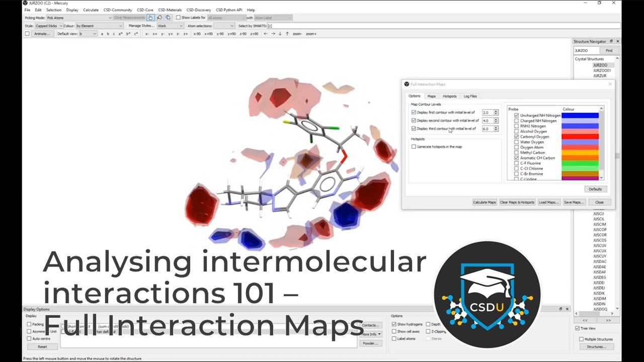
Task: Click the Select by SMARTS input field
Action: [x=443, y=26]
